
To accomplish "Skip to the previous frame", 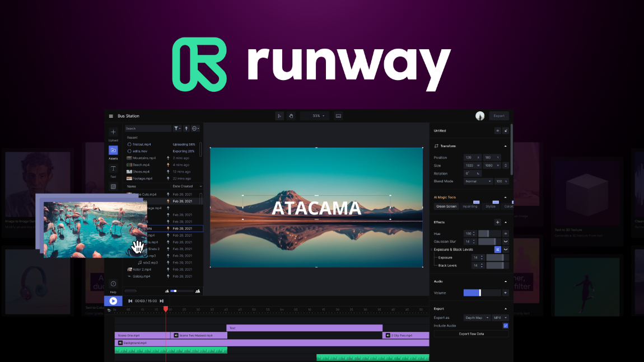I will (x=130, y=301).
